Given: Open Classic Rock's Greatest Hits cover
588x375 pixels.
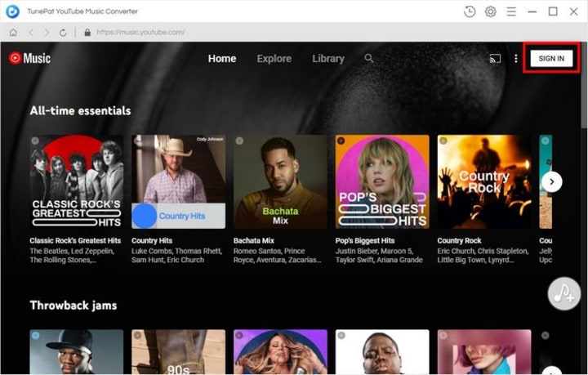Looking at the screenshot, I should (x=77, y=182).
